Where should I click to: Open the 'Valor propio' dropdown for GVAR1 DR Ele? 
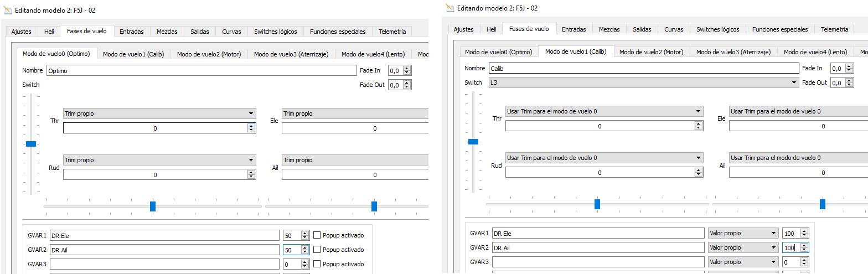(742, 234)
